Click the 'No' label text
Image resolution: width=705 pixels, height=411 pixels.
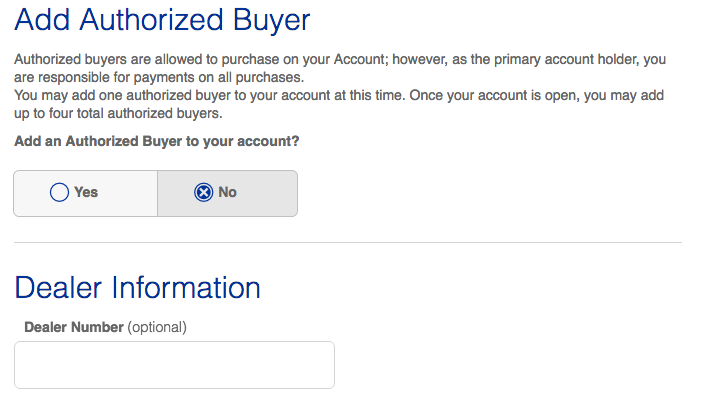click(x=228, y=192)
